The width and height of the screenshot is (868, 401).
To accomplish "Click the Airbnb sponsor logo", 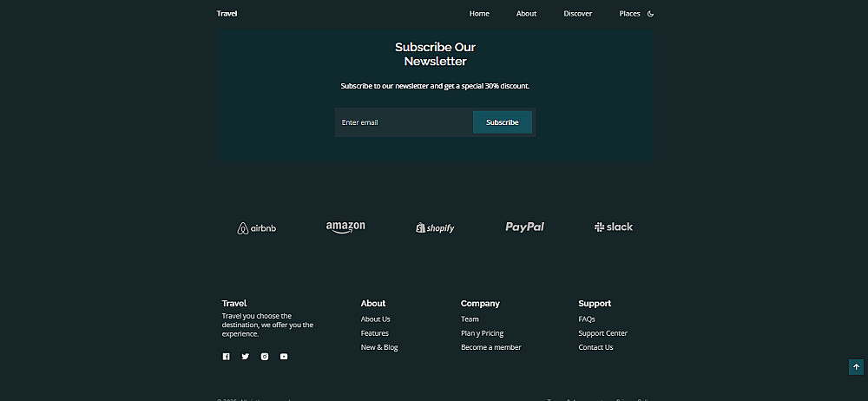I will tap(257, 228).
